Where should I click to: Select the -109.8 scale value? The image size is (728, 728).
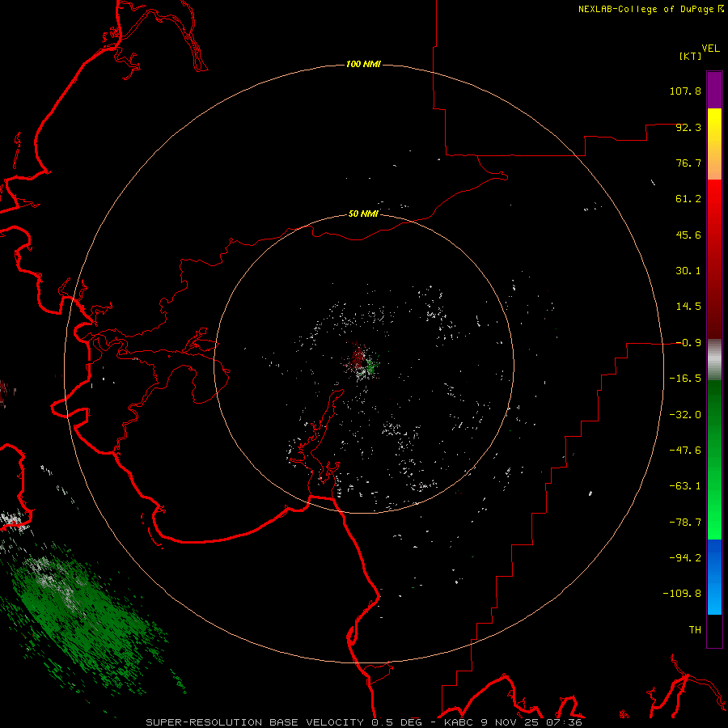[682, 594]
